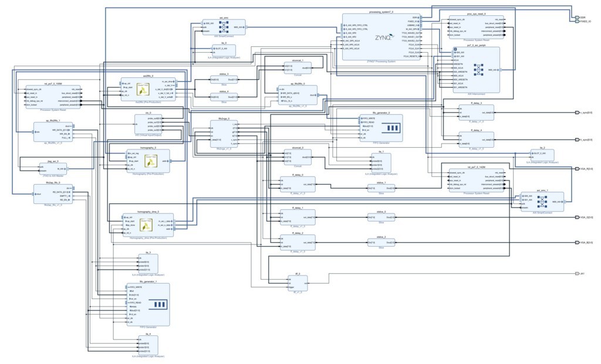Select the Vivado HLS icon in homography_dma_0
601x364 pixels.
click(146, 225)
